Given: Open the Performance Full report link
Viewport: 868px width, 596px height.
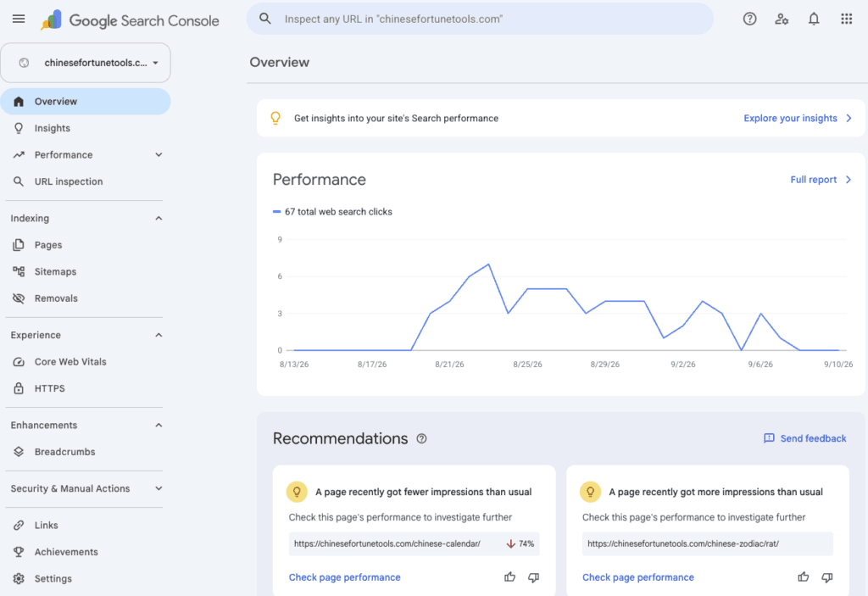Looking at the screenshot, I should pos(813,180).
